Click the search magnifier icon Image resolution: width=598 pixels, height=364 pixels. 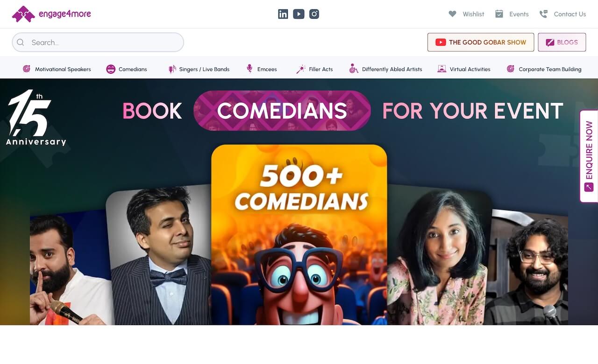click(x=21, y=42)
